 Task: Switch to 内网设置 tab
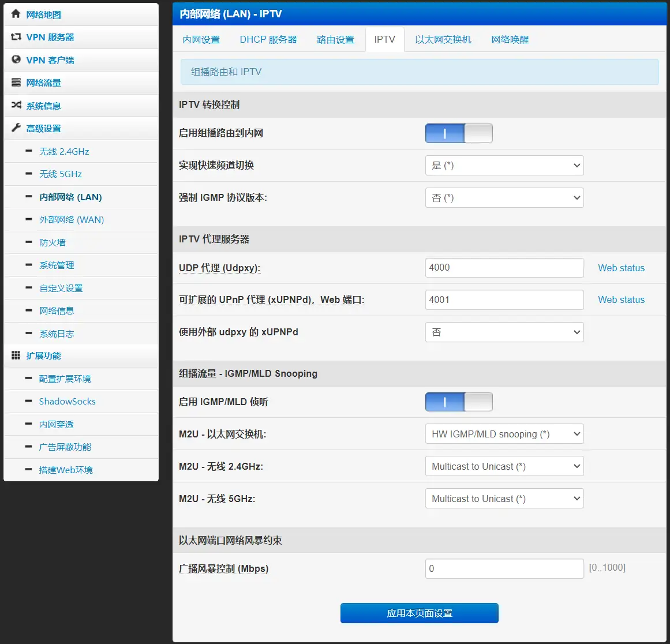(x=201, y=40)
